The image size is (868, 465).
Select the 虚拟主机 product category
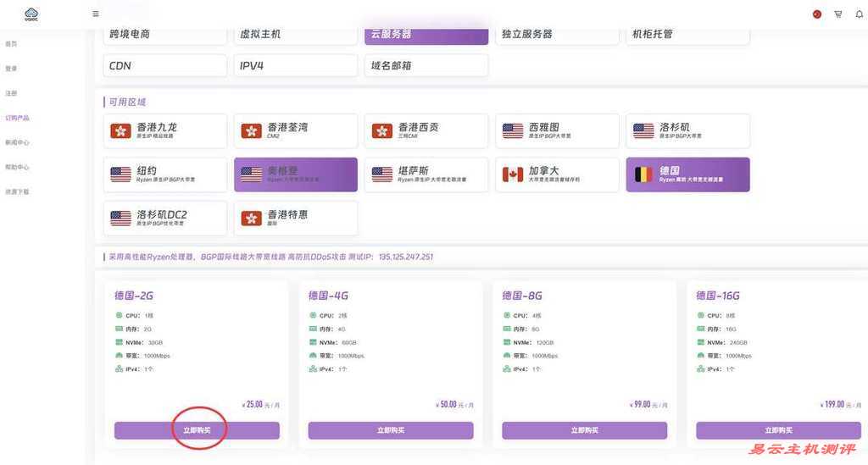[296, 36]
